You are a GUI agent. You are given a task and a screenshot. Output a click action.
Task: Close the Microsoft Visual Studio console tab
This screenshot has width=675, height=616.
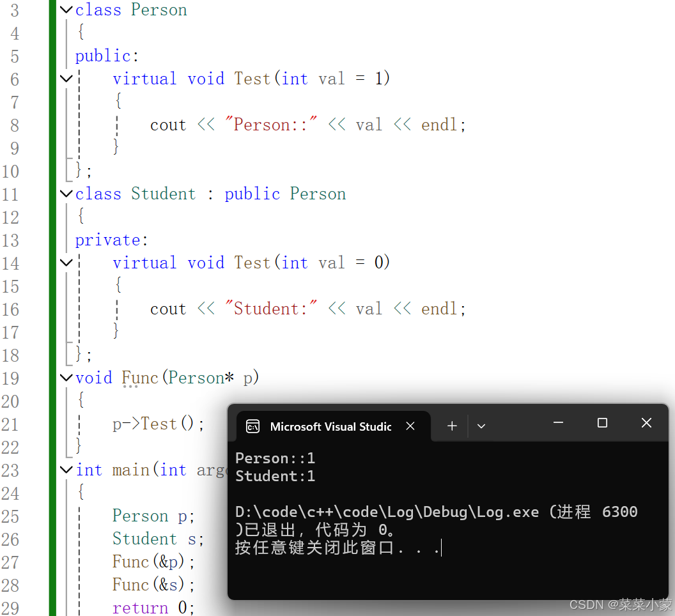[x=410, y=426]
